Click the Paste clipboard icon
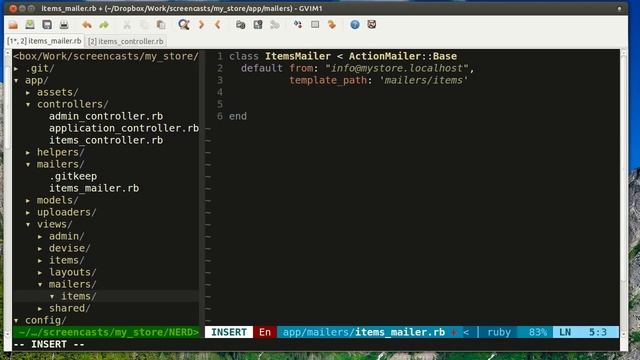This screenshot has height=360, width=640. (161, 25)
